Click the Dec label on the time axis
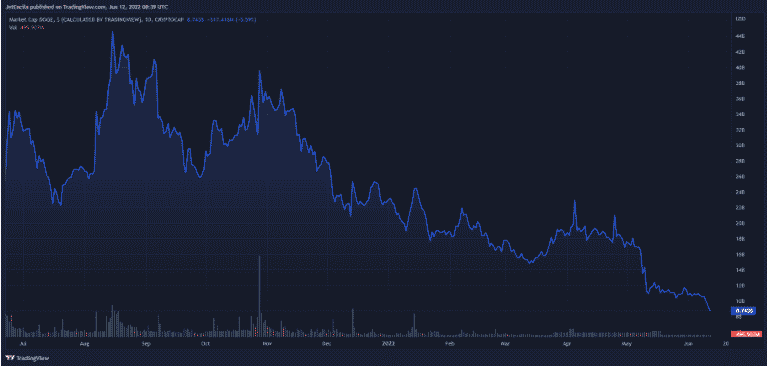 pyautogui.click(x=327, y=344)
